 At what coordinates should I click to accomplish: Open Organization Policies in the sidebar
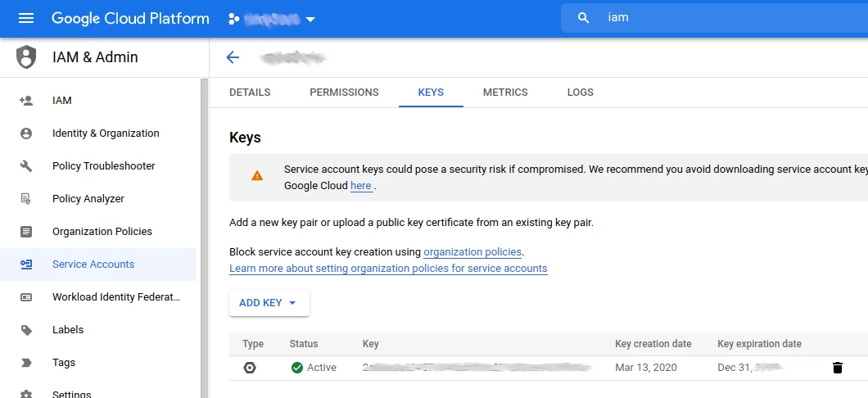pyautogui.click(x=102, y=232)
